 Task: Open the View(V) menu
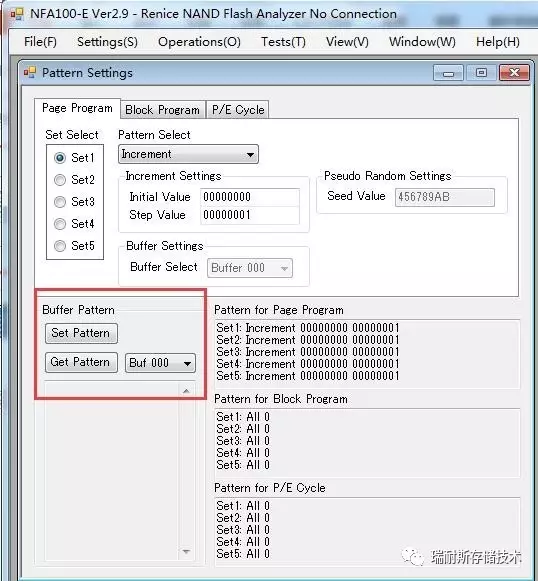[347, 42]
